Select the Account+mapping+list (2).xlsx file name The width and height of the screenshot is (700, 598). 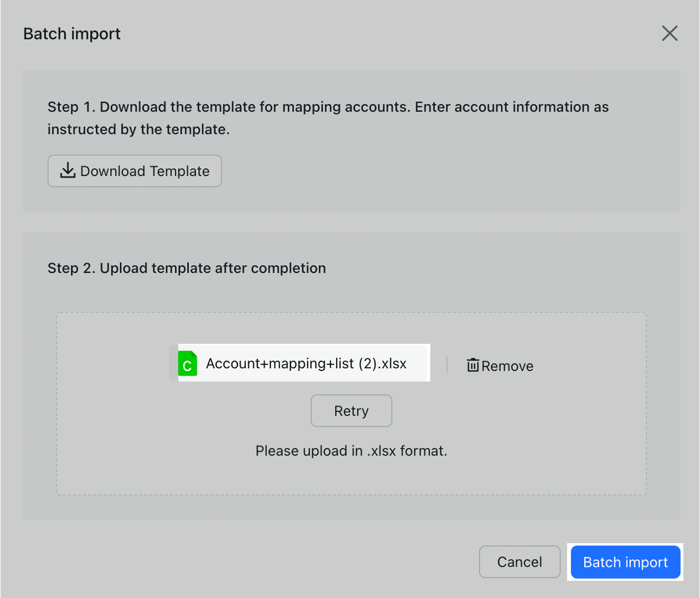(x=306, y=364)
